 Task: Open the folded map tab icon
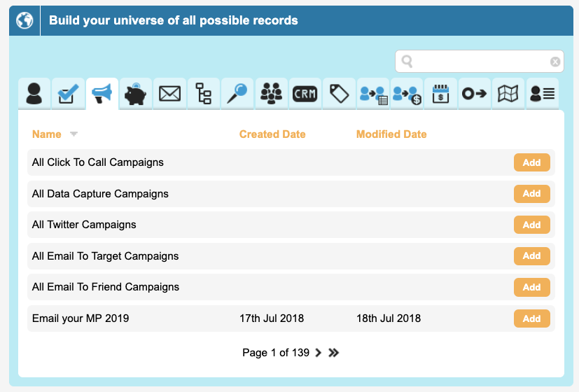coord(508,93)
